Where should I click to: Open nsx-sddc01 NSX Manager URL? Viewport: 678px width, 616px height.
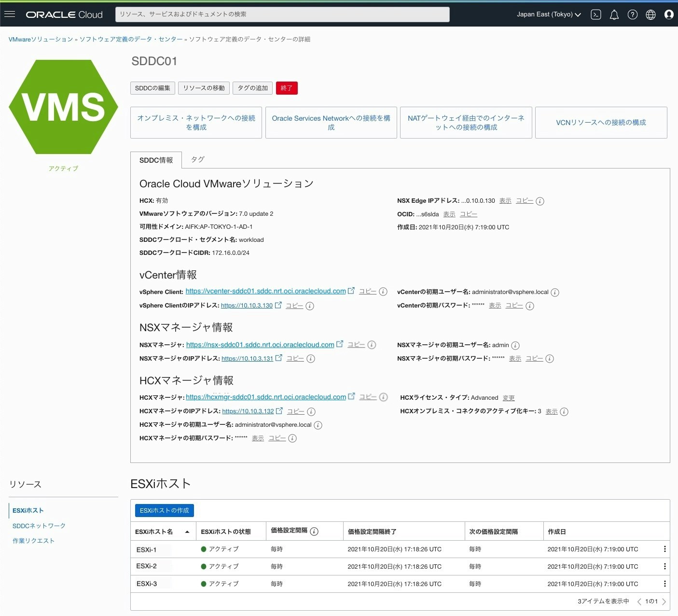point(260,345)
